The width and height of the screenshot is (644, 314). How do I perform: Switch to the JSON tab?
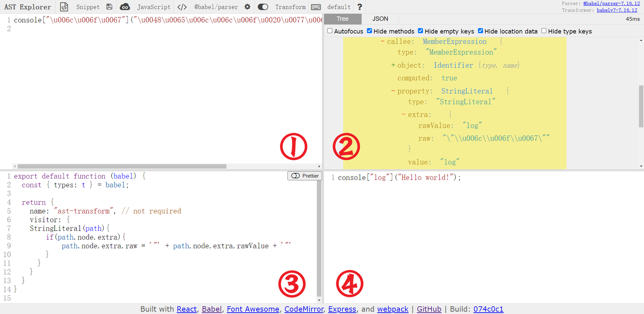[x=380, y=19]
